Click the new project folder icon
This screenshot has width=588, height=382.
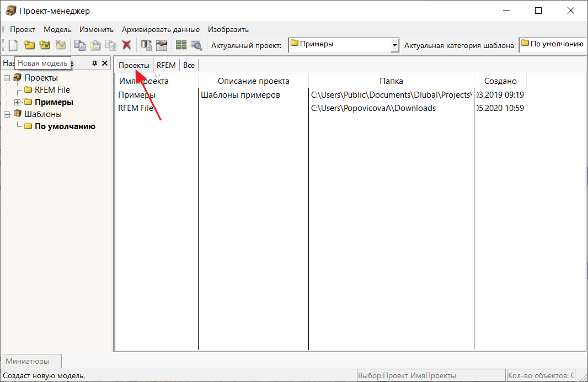29,45
